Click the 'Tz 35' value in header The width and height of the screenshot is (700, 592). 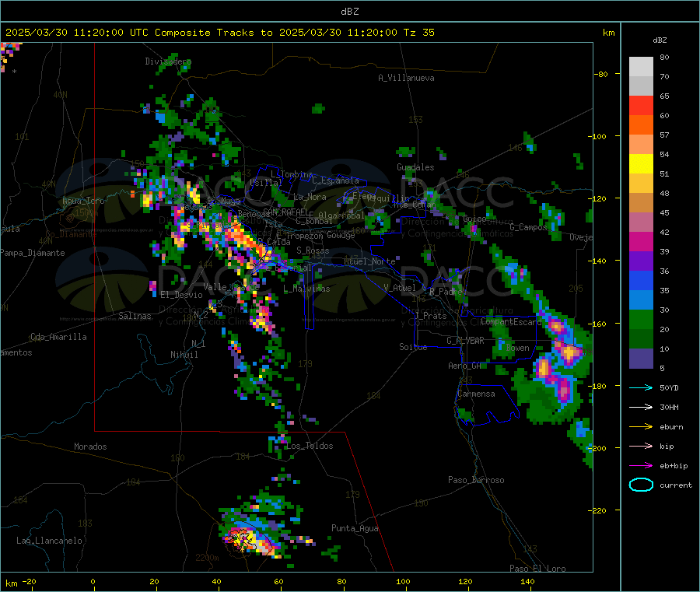(418, 33)
